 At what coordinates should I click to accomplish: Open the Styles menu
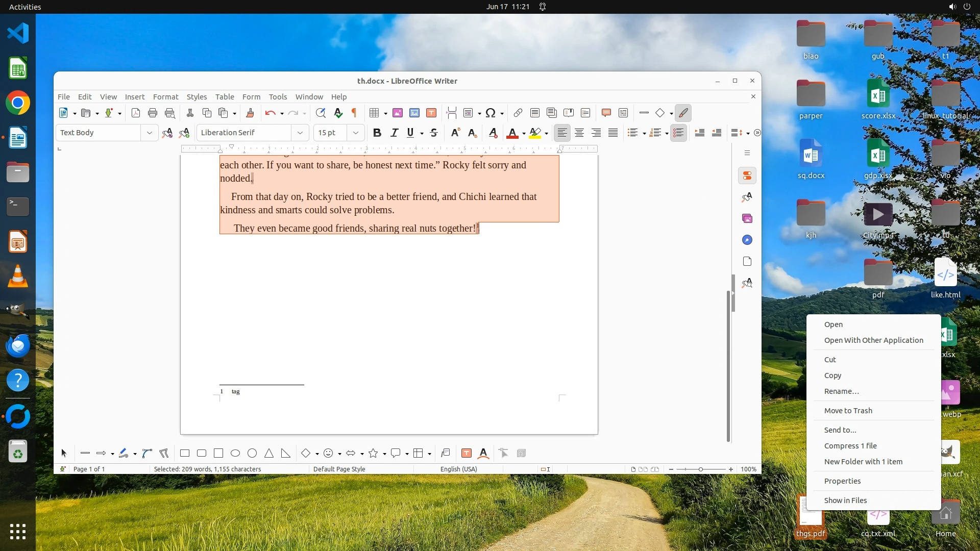[x=197, y=97]
